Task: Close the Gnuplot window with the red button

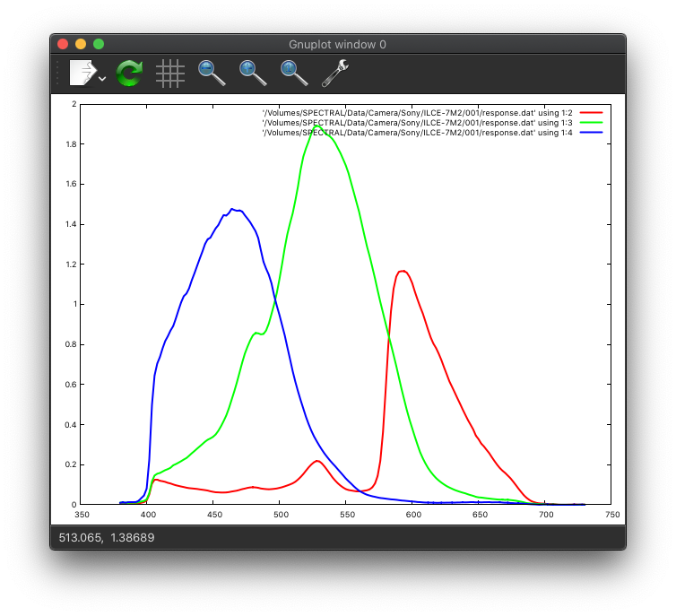Action: (63, 44)
